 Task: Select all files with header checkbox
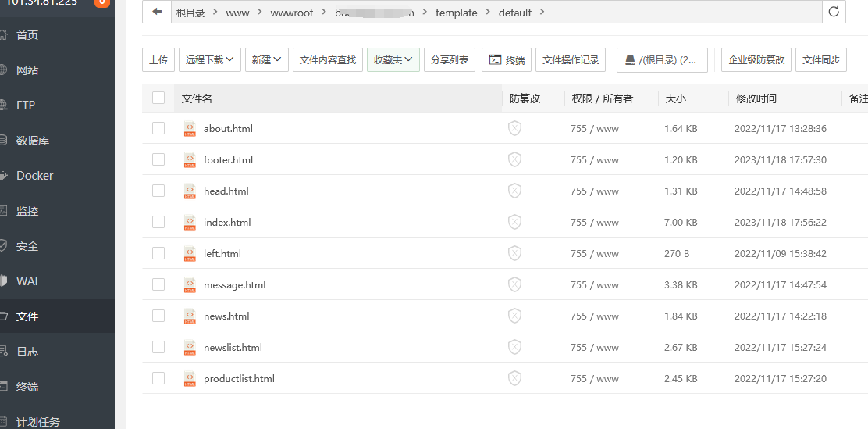[x=158, y=98]
